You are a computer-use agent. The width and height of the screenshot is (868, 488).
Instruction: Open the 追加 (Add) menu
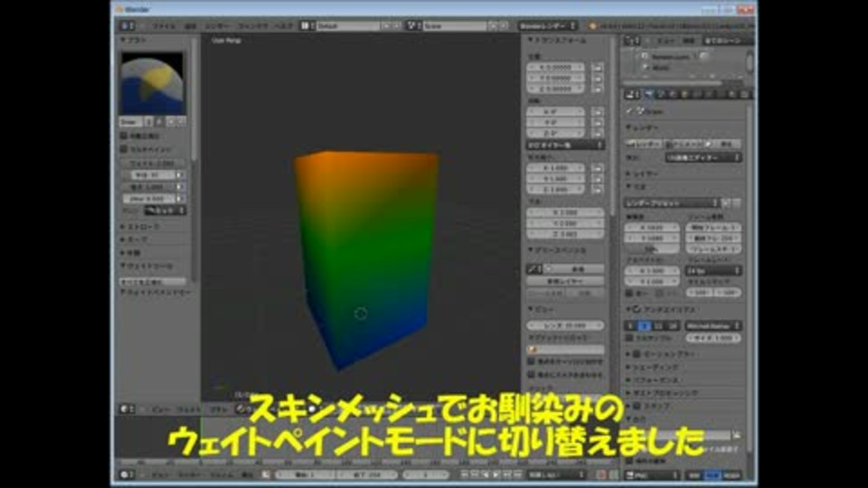coord(191,26)
